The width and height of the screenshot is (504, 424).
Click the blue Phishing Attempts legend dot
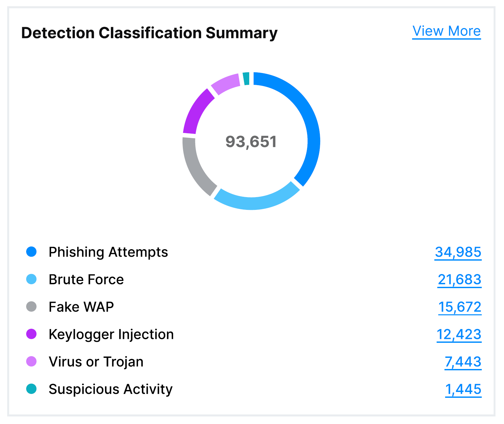[31, 252]
